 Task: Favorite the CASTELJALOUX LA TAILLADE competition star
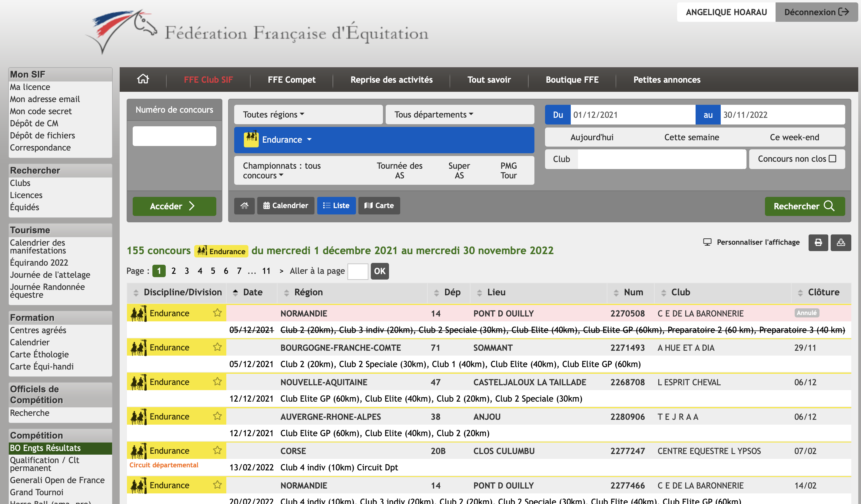point(217,381)
